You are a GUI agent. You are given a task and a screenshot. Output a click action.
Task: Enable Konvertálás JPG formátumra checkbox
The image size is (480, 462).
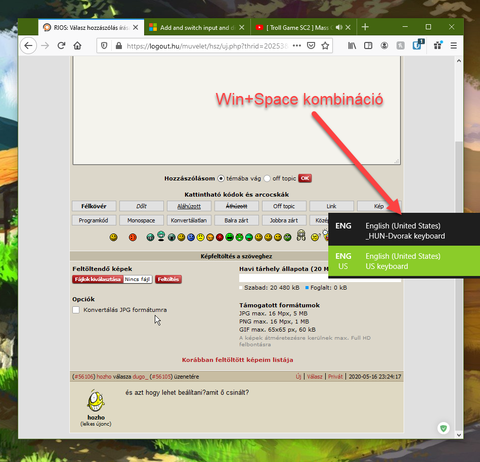pyautogui.click(x=76, y=310)
